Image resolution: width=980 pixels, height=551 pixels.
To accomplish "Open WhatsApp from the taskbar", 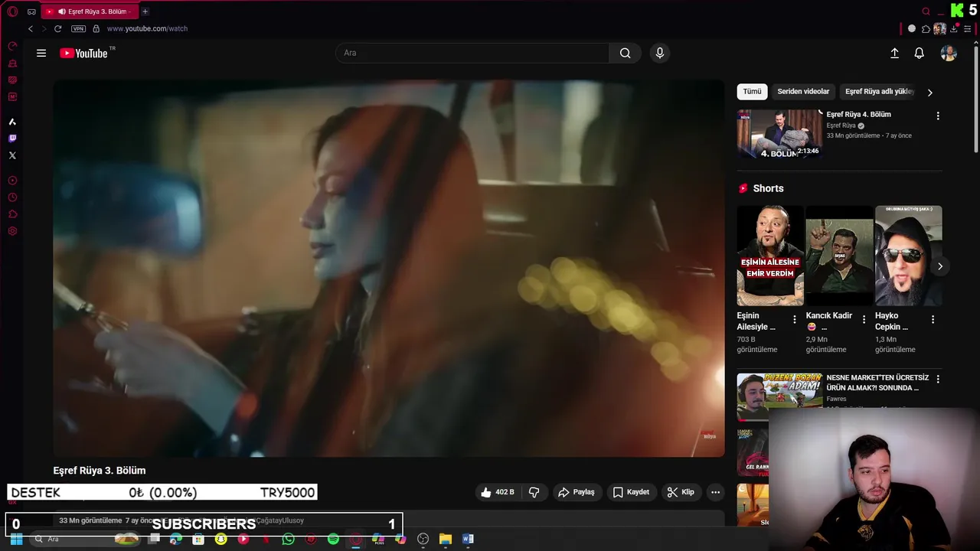I will (x=288, y=539).
